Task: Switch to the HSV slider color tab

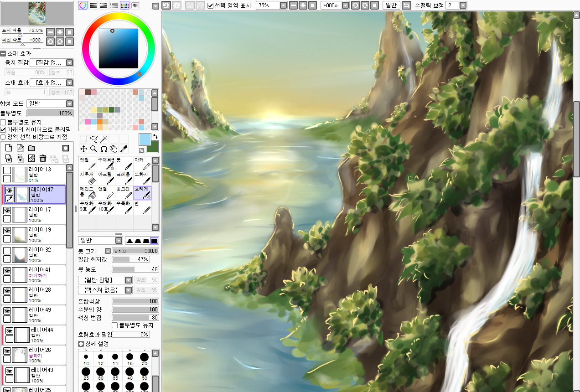Action: click(x=103, y=5)
